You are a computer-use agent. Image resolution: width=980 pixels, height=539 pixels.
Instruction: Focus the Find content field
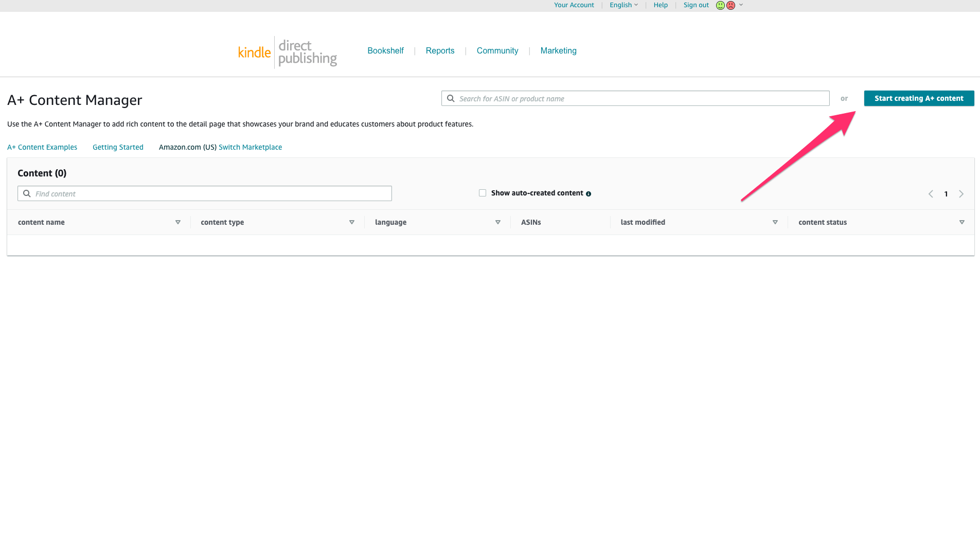tap(205, 193)
